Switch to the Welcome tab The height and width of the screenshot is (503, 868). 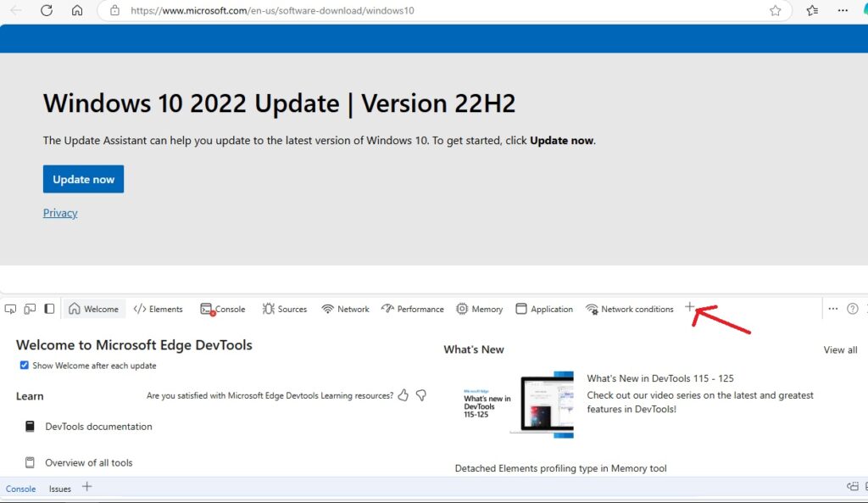click(x=93, y=309)
